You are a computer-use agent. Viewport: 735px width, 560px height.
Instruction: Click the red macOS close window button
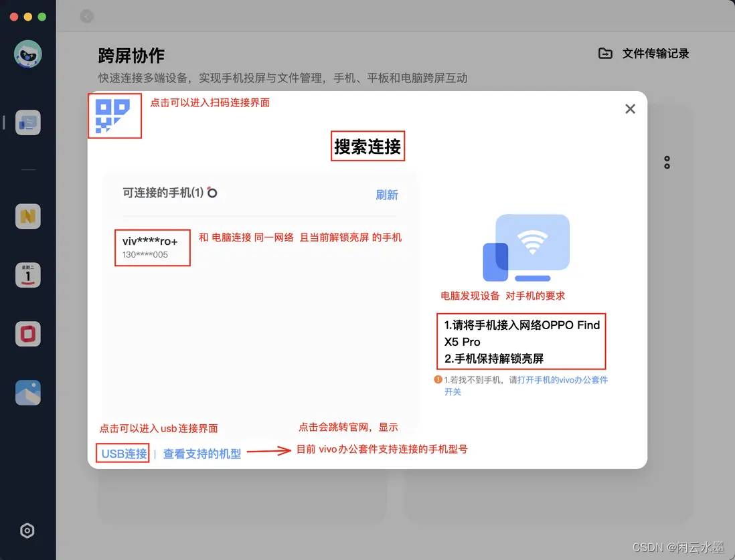click(14, 17)
